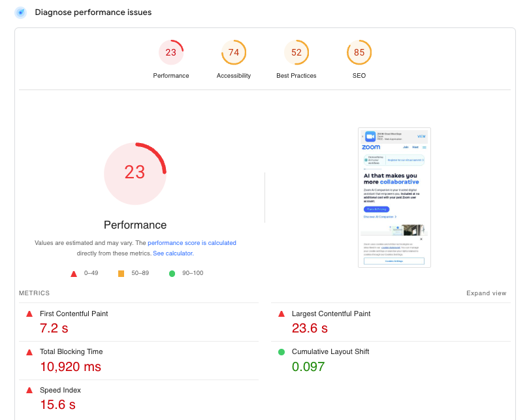Image resolution: width=529 pixels, height=420 pixels.
Task: Click the green circle 90–100 legend icon
Action: [172, 274]
